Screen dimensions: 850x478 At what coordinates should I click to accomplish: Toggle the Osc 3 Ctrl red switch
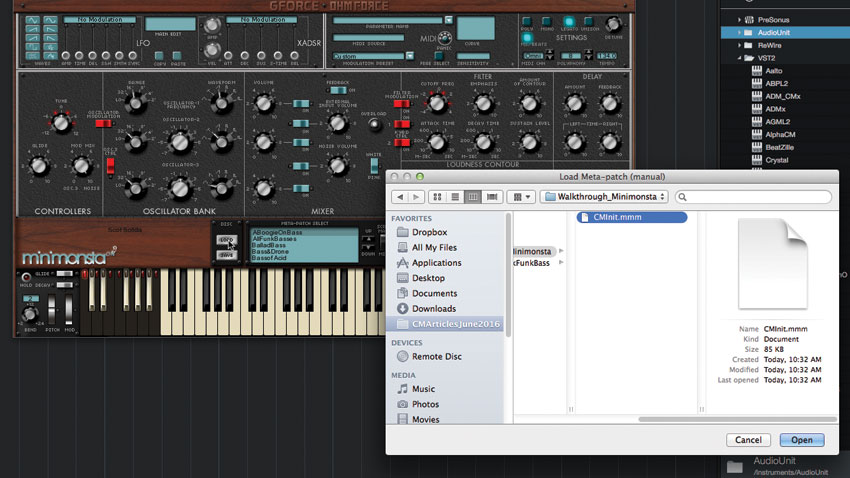coord(111,166)
